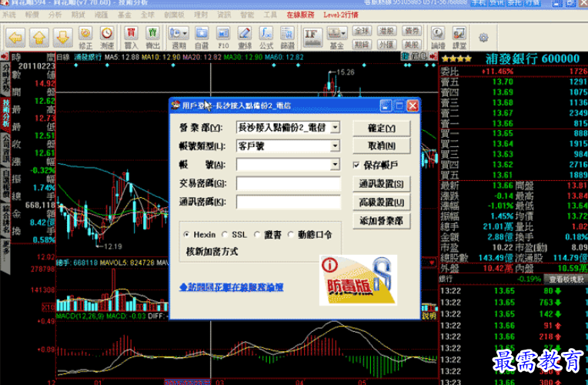Click the back arrow toolbar icon
Screen dimensions: 588x385
(15, 37)
